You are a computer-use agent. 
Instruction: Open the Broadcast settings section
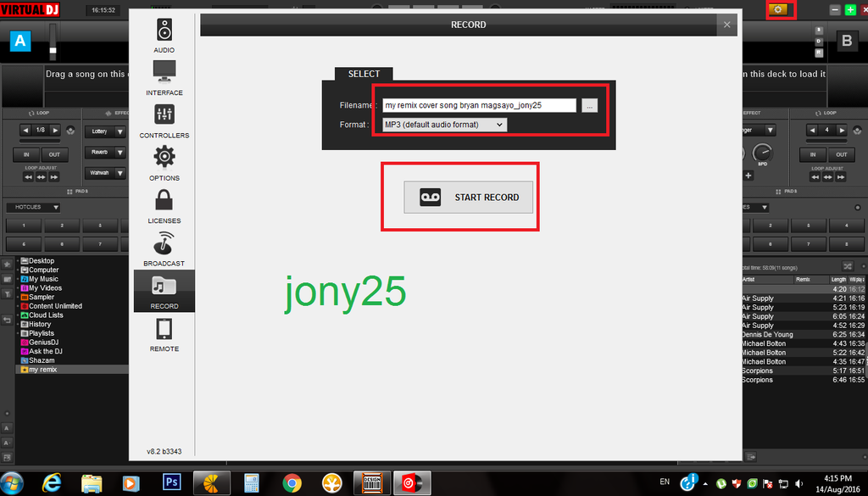164,248
